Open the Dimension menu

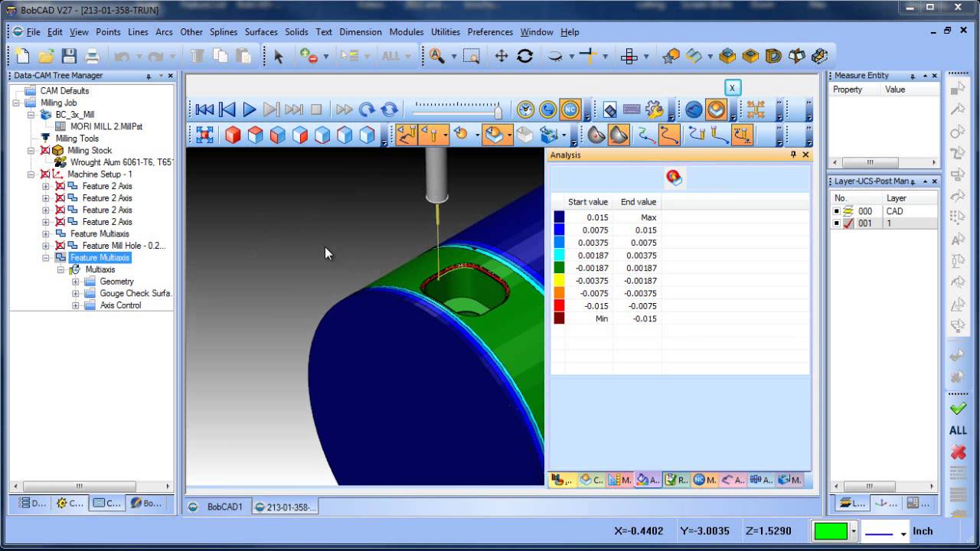click(361, 32)
